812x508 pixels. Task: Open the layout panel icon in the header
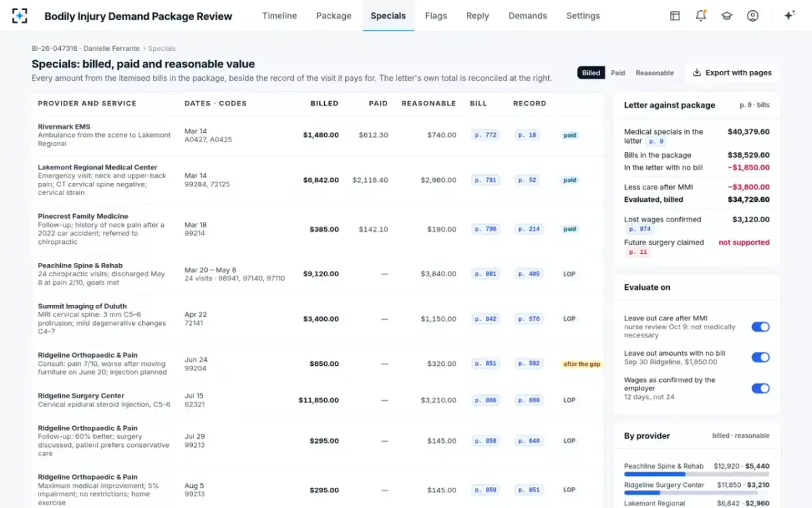pyautogui.click(x=675, y=16)
